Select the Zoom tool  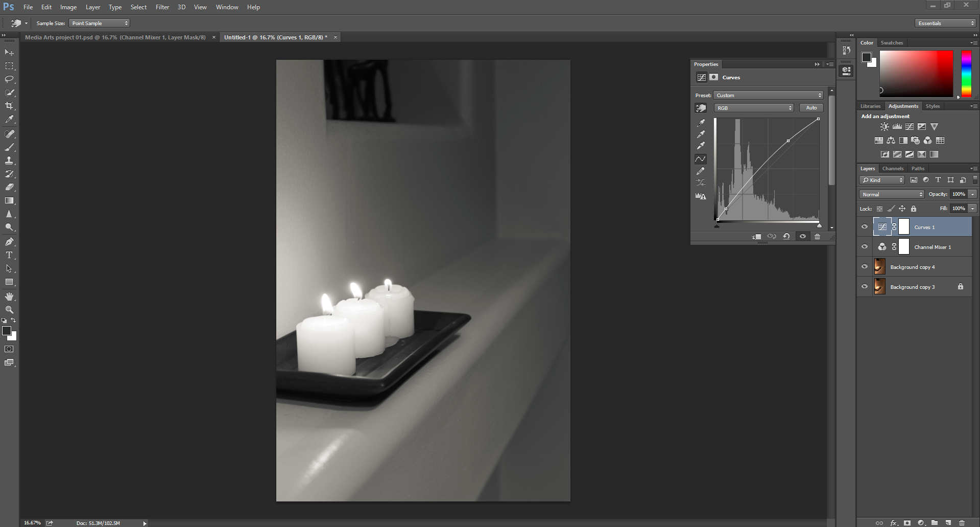coord(9,310)
